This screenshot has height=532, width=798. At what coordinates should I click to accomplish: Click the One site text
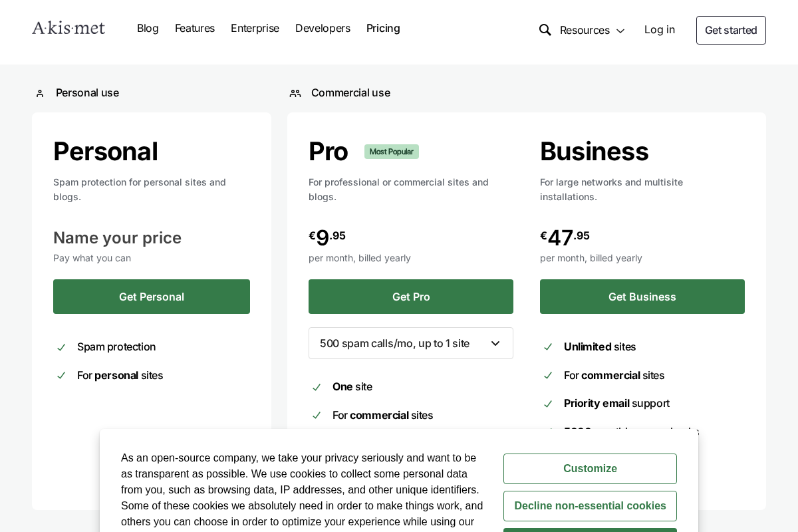click(x=352, y=386)
